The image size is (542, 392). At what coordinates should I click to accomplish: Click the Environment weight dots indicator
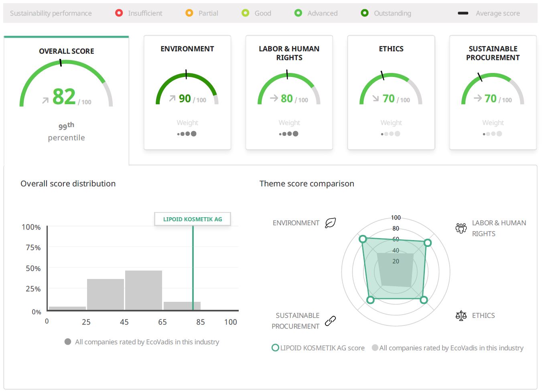pyautogui.click(x=187, y=134)
